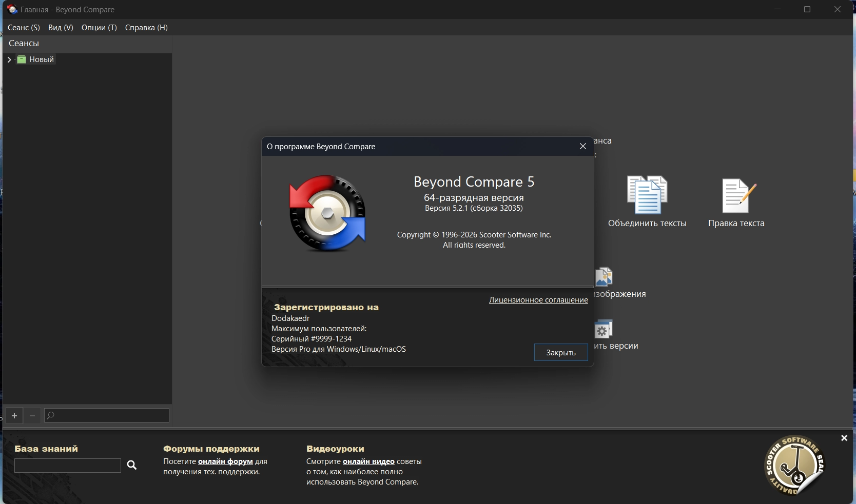Maximize the Beyond Compare main window
The width and height of the screenshot is (856, 504).
(x=807, y=9)
